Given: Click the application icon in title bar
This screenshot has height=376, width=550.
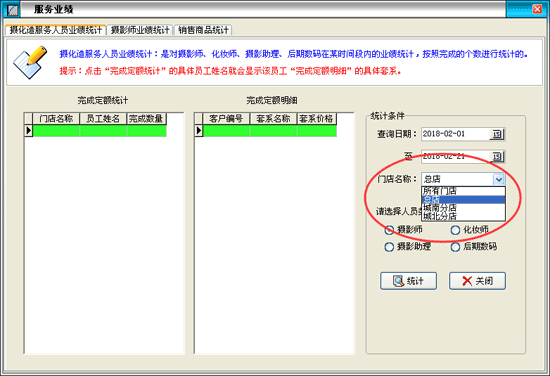Looking at the screenshot, I should (x=12, y=9).
